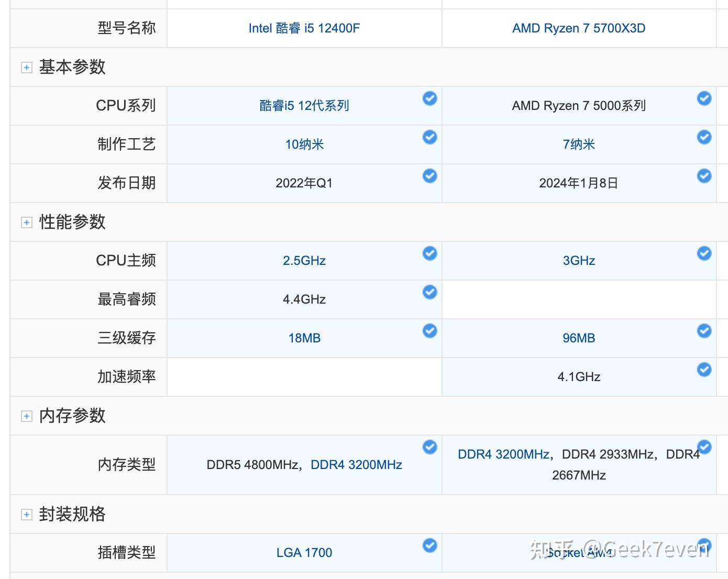Select the 4.1GHz boost value

coord(579,377)
